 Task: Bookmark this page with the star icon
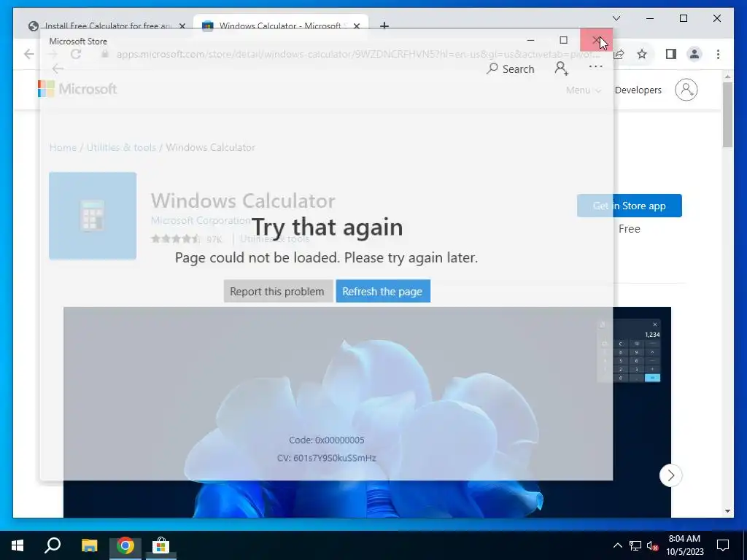click(642, 54)
